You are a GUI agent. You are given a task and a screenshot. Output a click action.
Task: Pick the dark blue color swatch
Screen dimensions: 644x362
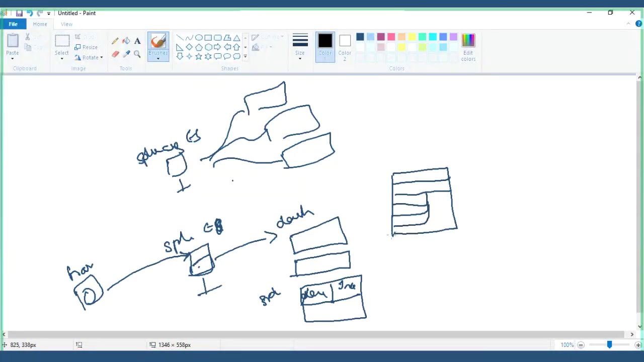coord(360,37)
